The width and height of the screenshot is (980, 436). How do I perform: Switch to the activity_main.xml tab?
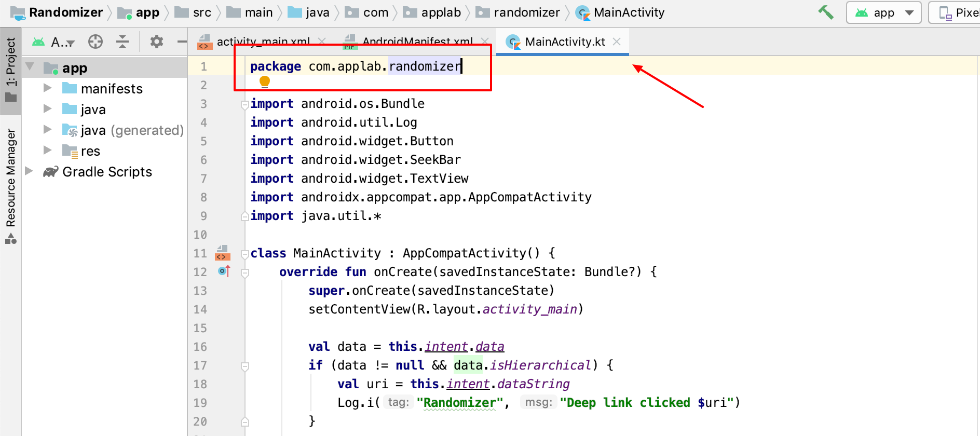(x=263, y=42)
